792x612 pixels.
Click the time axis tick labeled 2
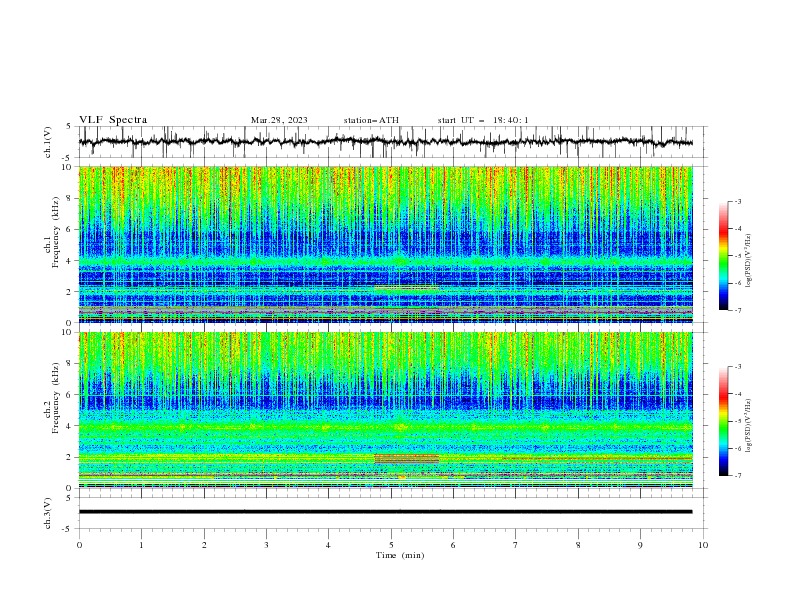[x=204, y=545]
